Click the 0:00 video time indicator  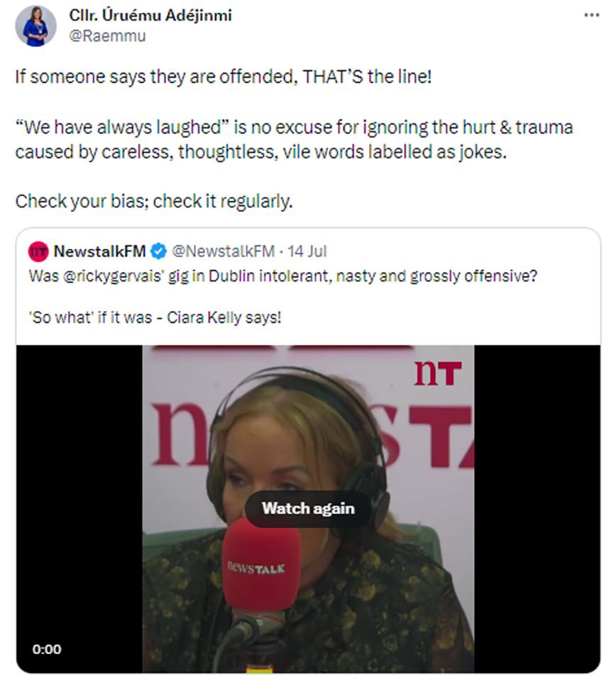[x=46, y=649]
